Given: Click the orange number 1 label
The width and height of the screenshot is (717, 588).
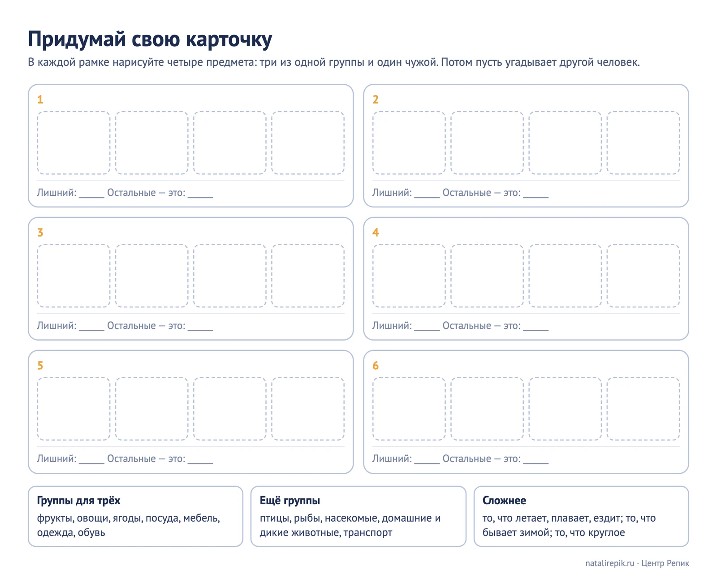Looking at the screenshot, I should tap(40, 99).
